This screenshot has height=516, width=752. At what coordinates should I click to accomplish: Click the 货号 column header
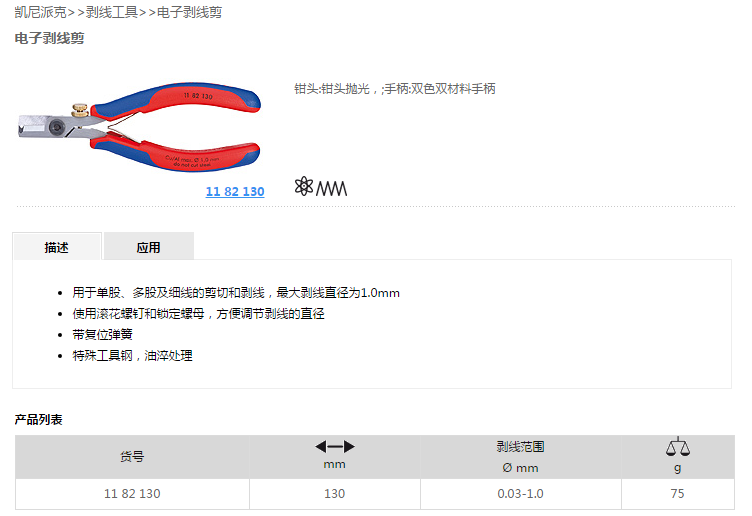(x=132, y=457)
